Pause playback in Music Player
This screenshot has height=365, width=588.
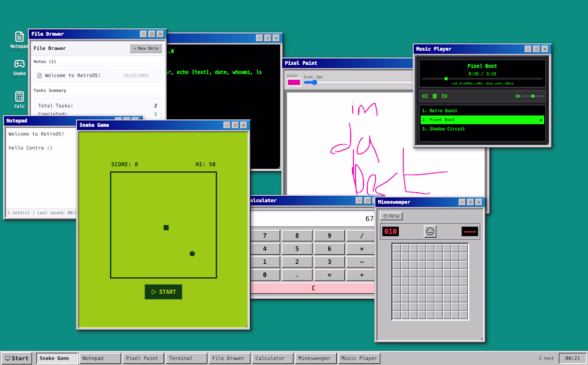click(x=435, y=96)
